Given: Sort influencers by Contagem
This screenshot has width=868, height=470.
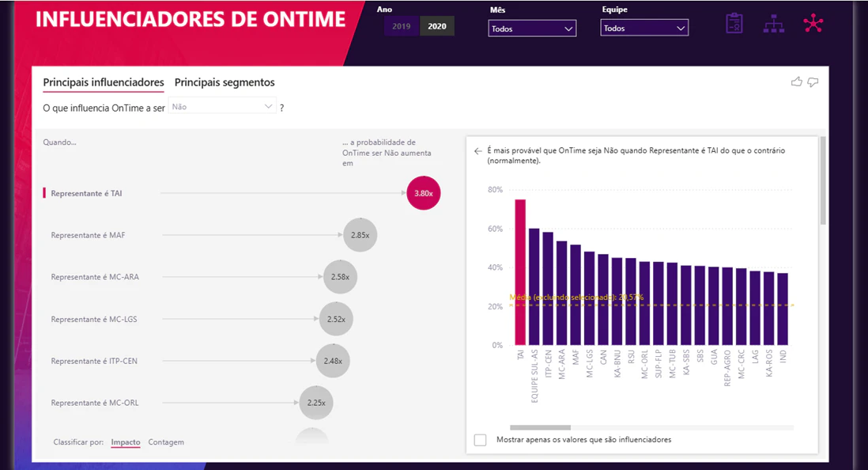Looking at the screenshot, I should coord(166,442).
